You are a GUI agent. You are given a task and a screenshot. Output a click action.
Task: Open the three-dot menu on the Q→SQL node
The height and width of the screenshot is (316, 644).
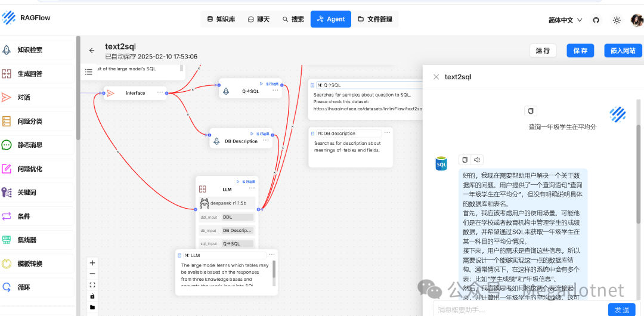[x=275, y=91]
